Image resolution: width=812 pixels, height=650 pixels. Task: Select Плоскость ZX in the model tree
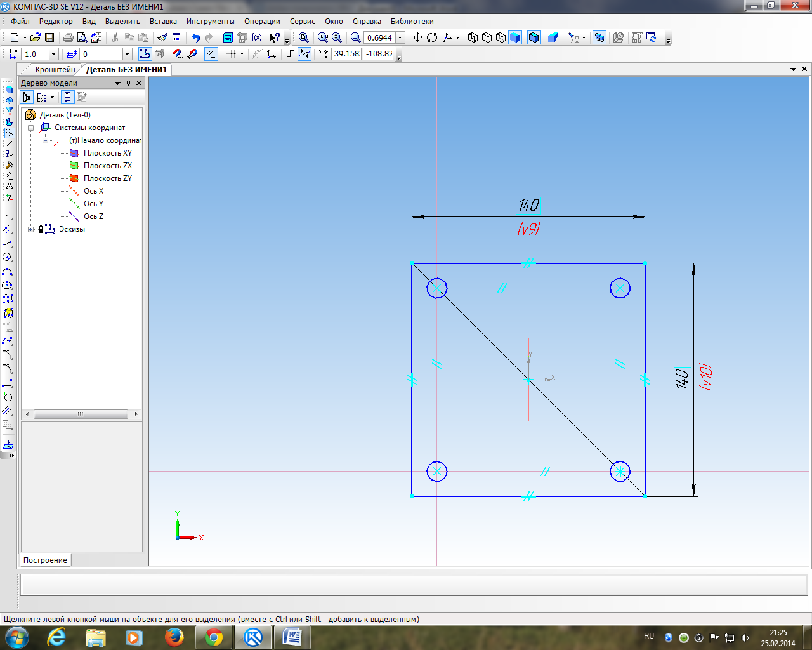click(108, 166)
